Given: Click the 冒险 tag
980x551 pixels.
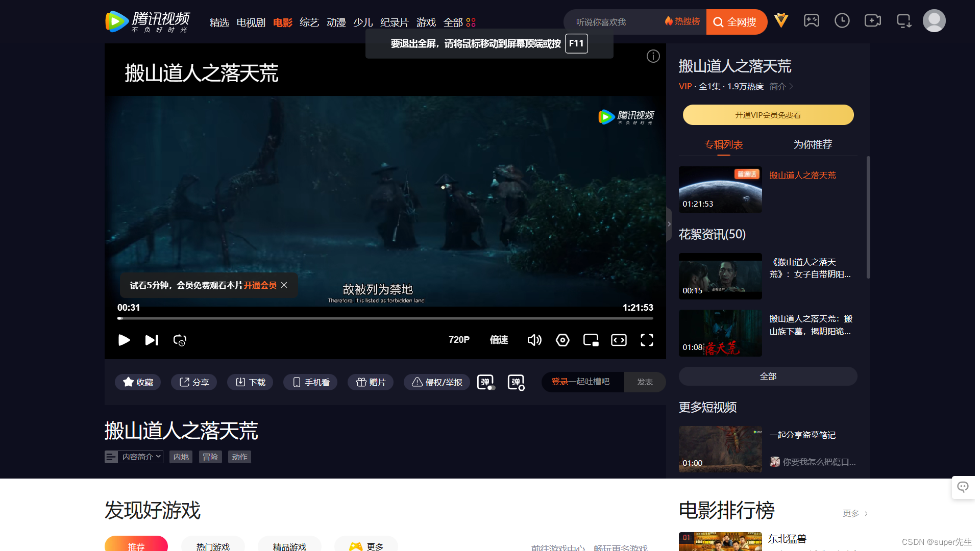Looking at the screenshot, I should pos(210,457).
